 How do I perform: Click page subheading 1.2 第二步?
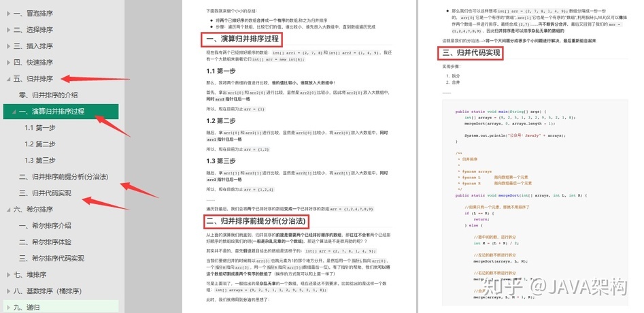coord(221,120)
